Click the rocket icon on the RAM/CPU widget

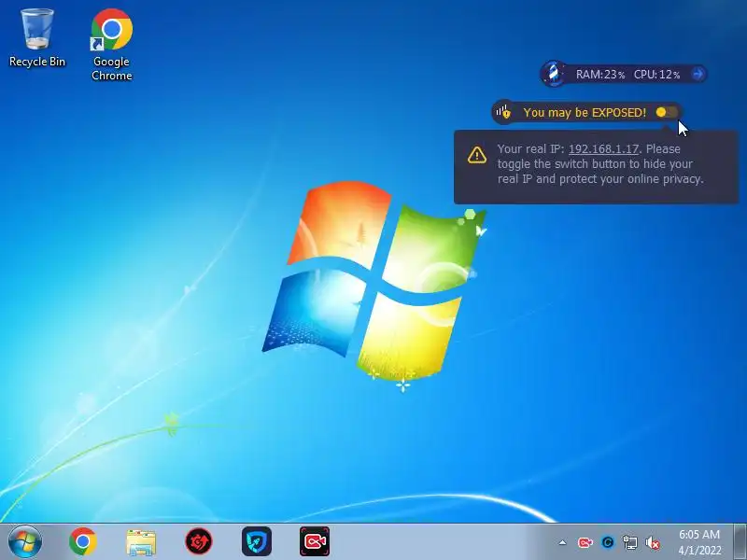553,74
